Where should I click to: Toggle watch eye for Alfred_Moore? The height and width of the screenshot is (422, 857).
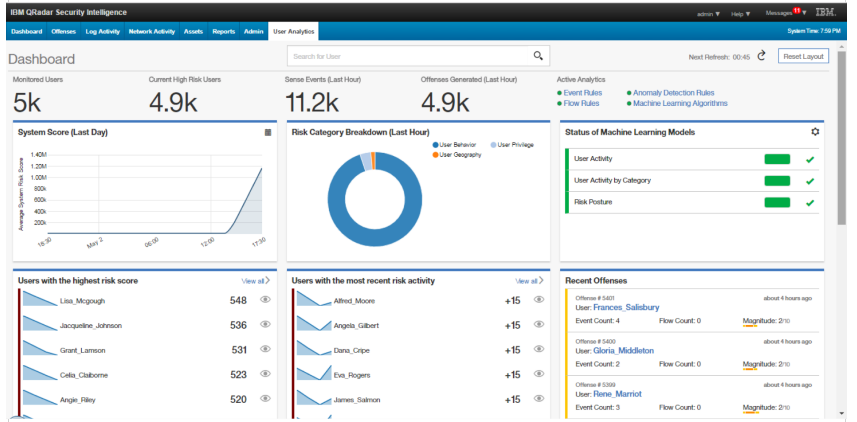point(539,300)
